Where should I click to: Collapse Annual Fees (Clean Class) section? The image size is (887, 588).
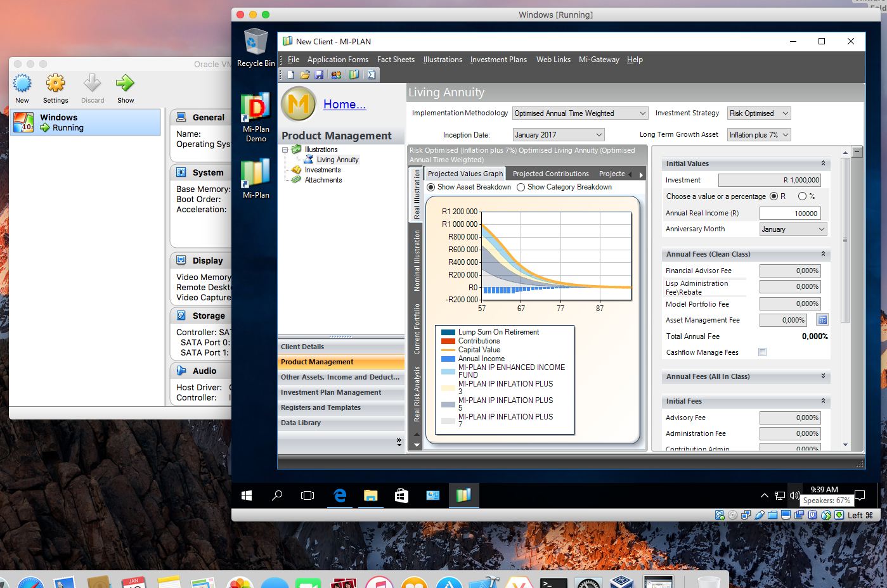tap(823, 254)
